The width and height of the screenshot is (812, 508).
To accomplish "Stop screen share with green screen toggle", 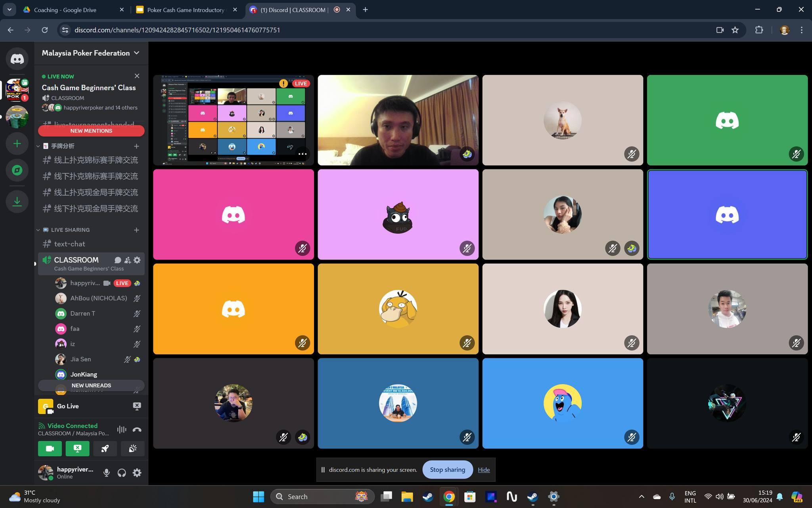I will click(x=77, y=448).
